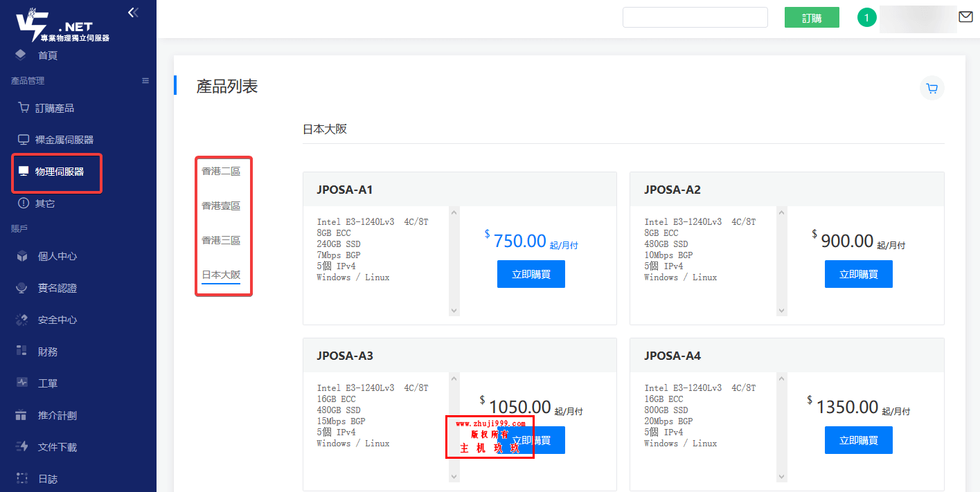Buy the JPOSA-A4 server plan
This screenshot has height=492, width=980.
(x=858, y=440)
